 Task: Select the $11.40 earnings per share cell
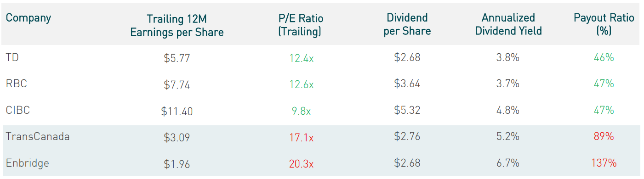tap(177, 111)
